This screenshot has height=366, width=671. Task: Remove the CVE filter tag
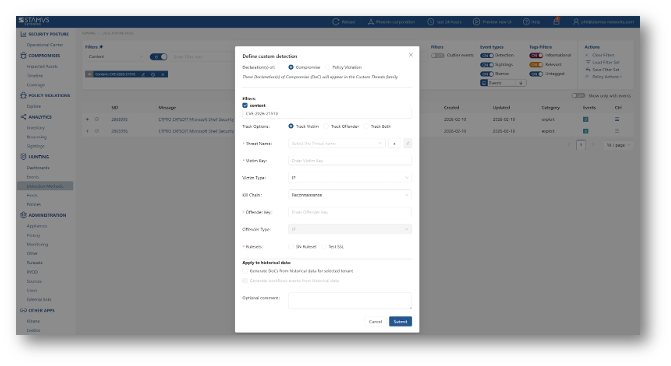[163, 74]
